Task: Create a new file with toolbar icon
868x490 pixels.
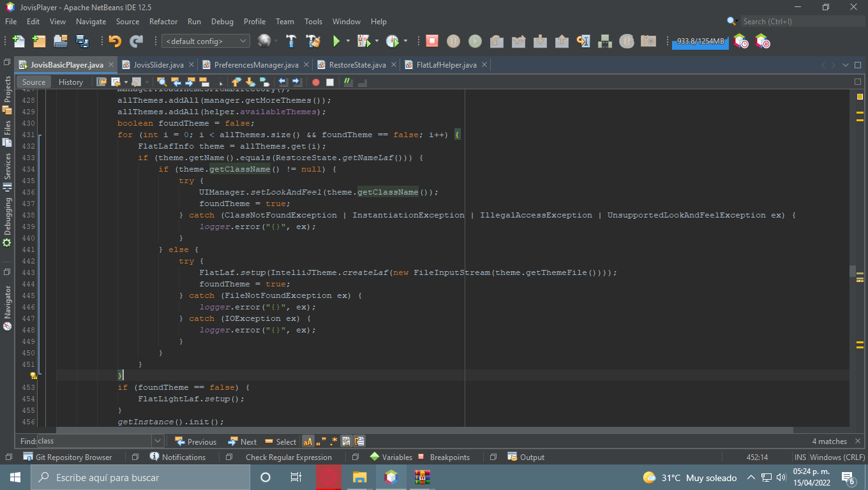Action: [19, 41]
